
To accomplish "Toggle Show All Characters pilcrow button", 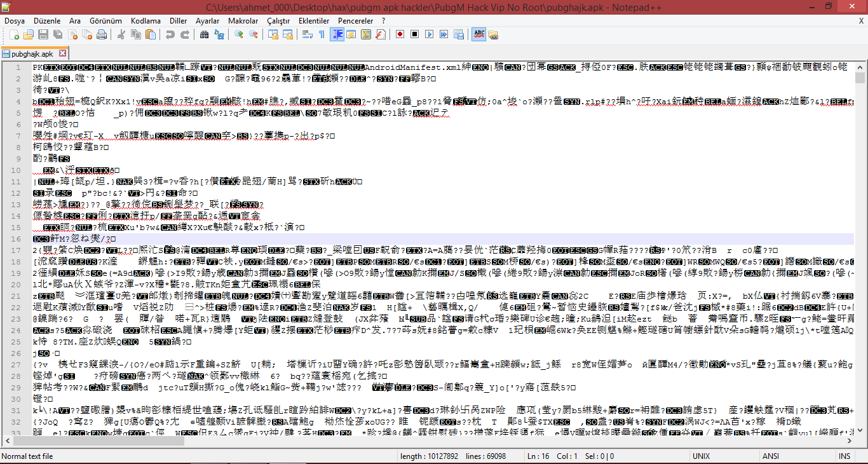I will pyautogui.click(x=322, y=34).
